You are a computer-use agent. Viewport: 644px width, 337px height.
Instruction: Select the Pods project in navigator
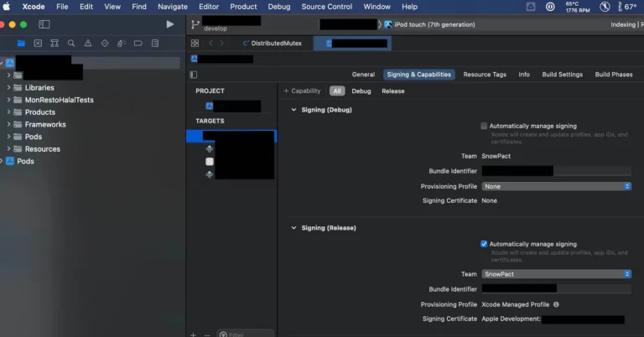(25, 161)
